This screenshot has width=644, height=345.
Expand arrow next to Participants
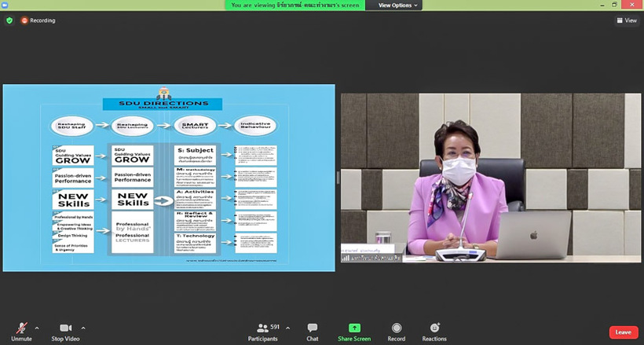(x=287, y=328)
